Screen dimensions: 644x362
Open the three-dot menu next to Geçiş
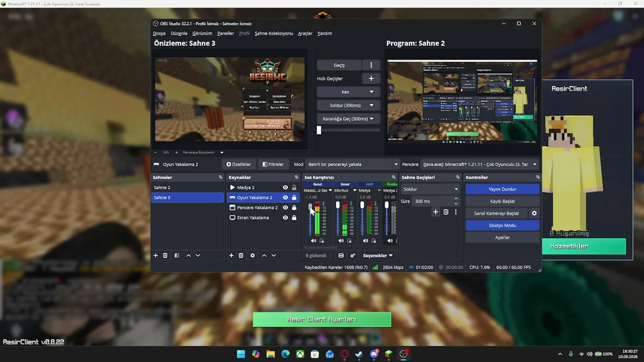(x=371, y=65)
